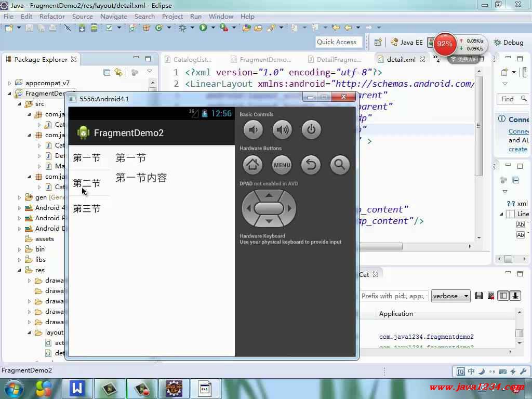The width and height of the screenshot is (532, 399).
Task: Expand the bin folder node
Action: 19,249
